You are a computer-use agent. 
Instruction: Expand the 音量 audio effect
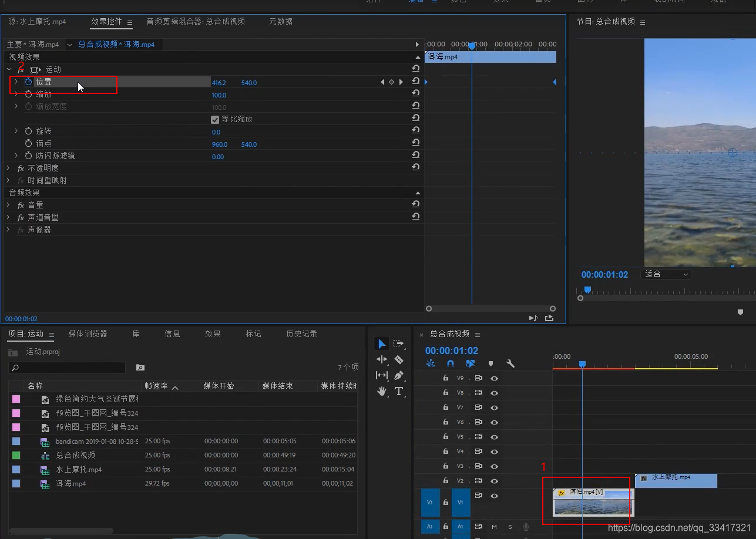click(9, 205)
